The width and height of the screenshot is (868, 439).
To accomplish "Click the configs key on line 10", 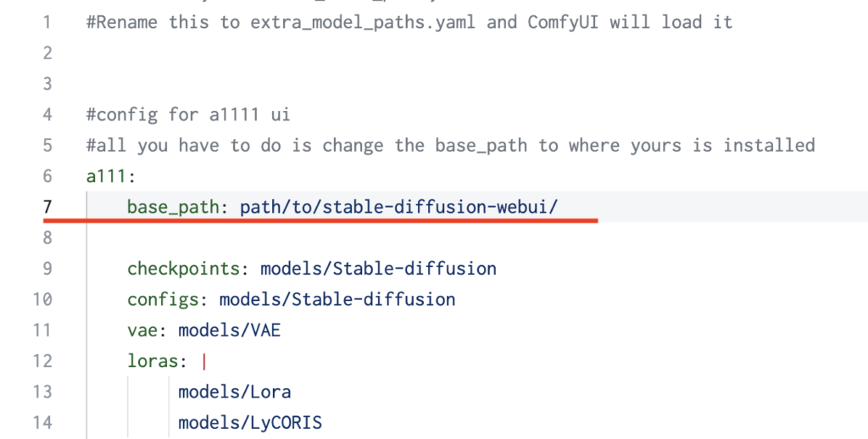I will tap(164, 299).
